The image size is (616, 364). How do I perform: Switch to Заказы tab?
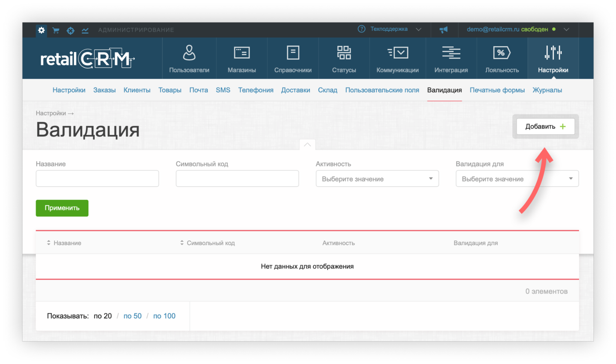pos(104,90)
